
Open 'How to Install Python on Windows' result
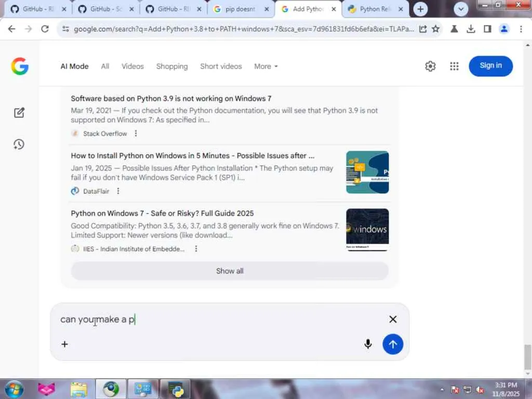tap(192, 156)
